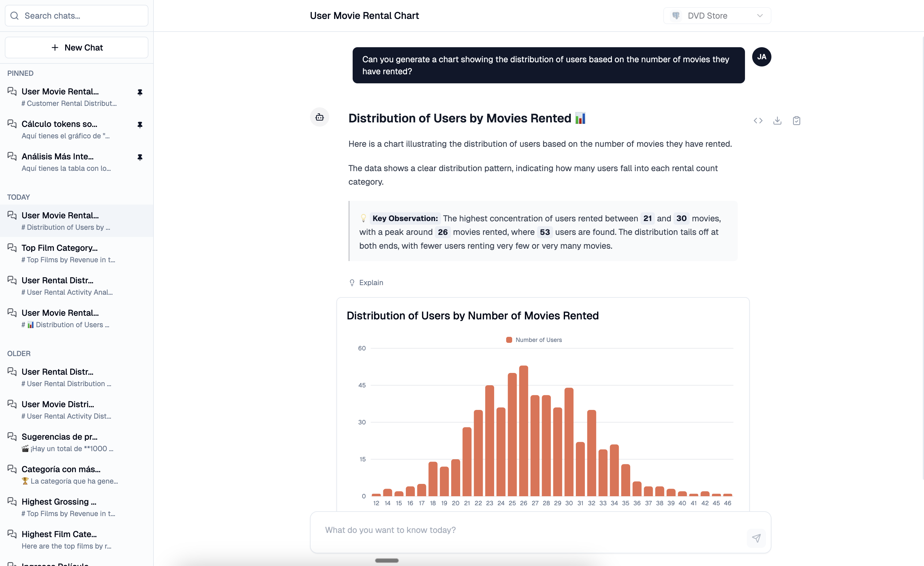Click the JA user avatar
924x566 pixels.
pos(761,57)
